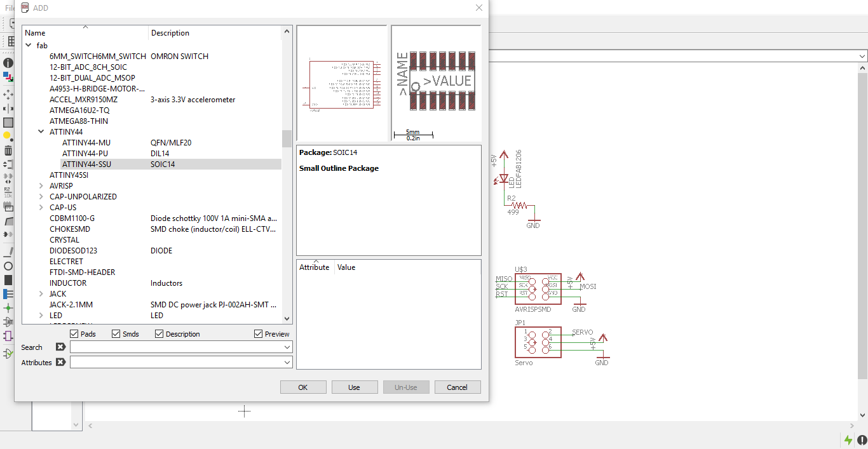Image resolution: width=868 pixels, height=449 pixels.
Task: Click the ATTINY44-SSU schematic symbol preview
Action: pos(342,83)
